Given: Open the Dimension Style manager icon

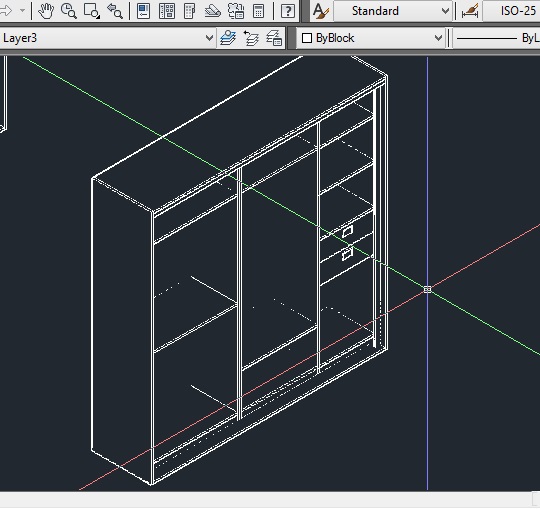Looking at the screenshot, I should (470, 11).
